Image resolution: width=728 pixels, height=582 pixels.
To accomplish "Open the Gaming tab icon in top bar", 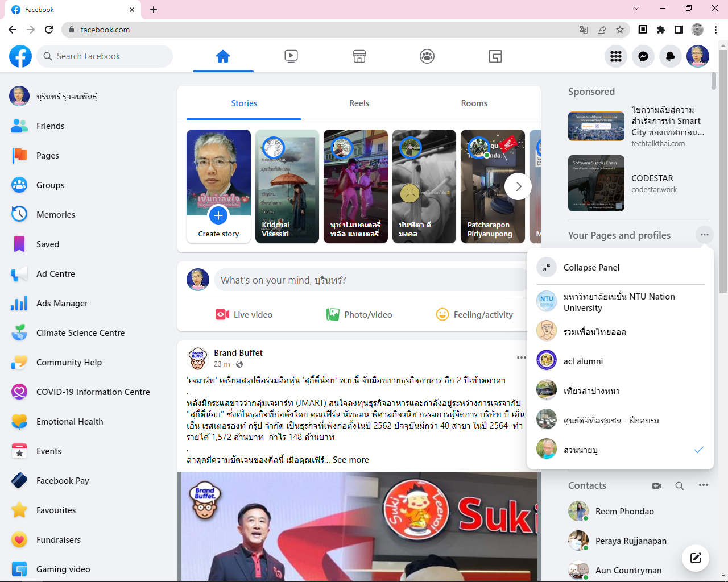I will pyautogui.click(x=495, y=56).
